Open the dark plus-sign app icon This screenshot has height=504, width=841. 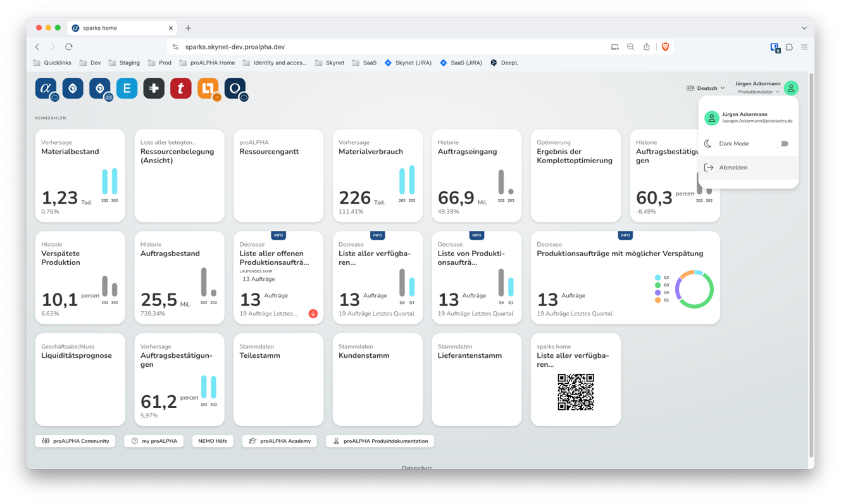154,89
